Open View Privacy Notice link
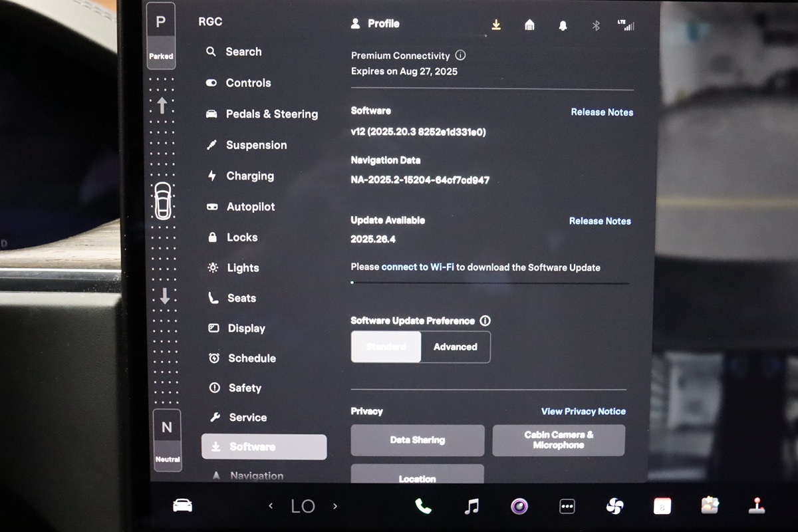 pos(583,412)
